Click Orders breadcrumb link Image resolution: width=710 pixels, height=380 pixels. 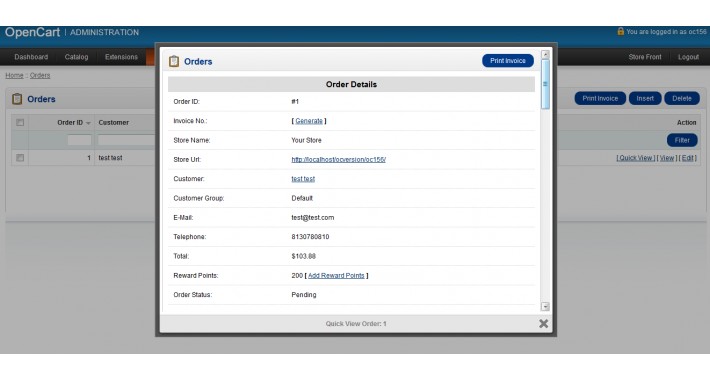[x=40, y=76]
